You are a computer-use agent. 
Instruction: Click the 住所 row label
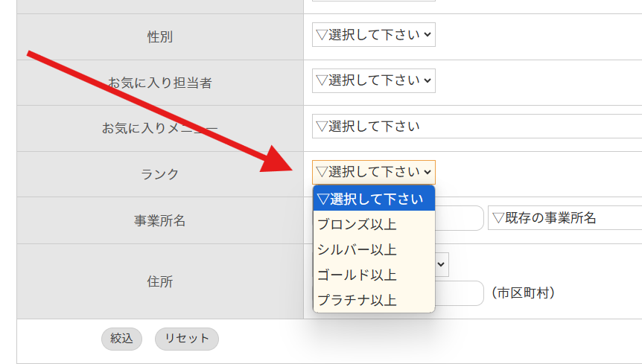[159, 281]
